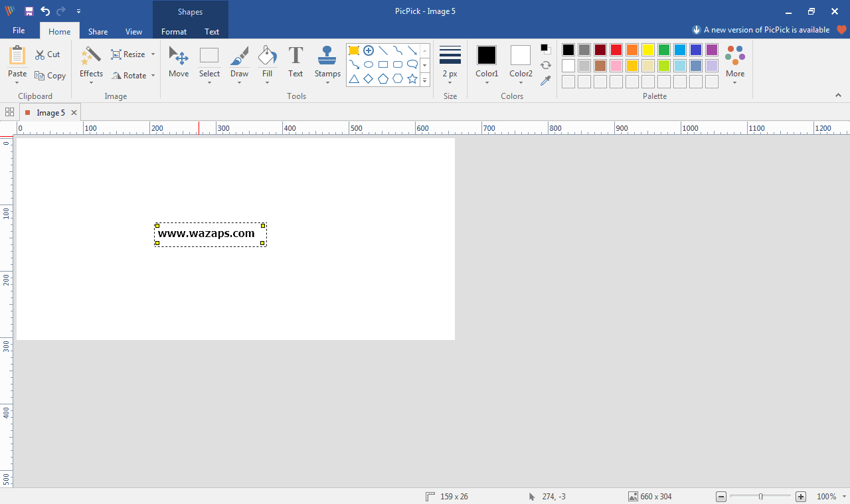Click the new version available notice
This screenshot has width=850, height=504.
(x=760, y=30)
